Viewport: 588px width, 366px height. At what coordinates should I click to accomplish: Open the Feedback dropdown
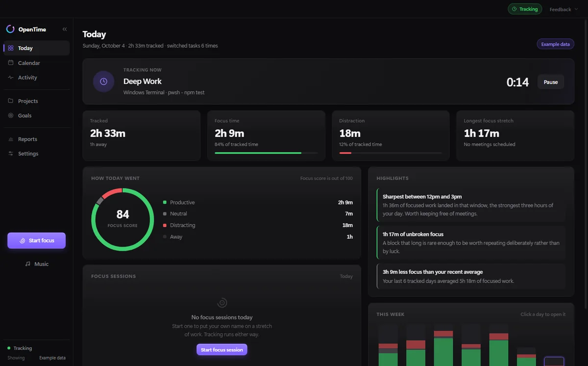pyautogui.click(x=563, y=9)
